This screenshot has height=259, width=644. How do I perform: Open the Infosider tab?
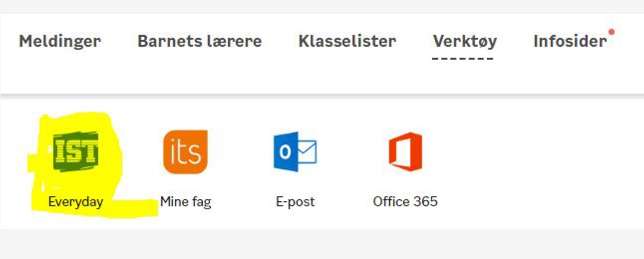570,41
